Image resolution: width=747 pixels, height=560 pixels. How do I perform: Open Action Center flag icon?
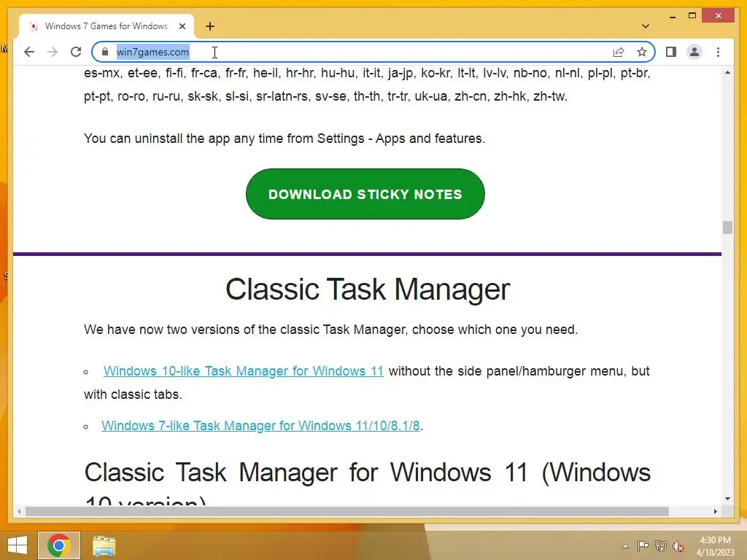tap(643, 546)
